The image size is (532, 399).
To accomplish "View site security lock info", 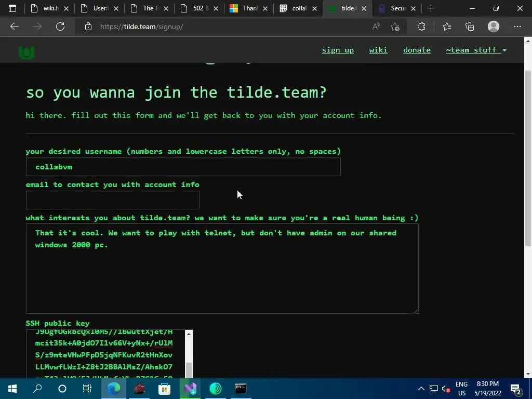I will pos(88,26).
